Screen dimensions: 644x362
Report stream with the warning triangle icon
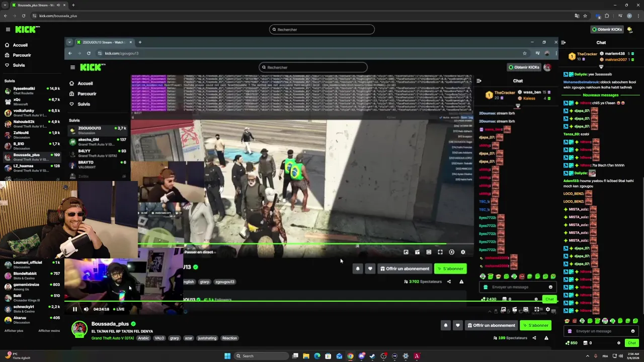point(546,338)
